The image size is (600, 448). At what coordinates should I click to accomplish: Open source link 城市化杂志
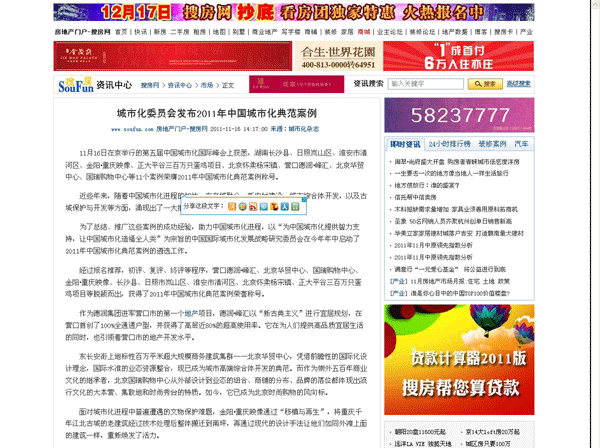(x=303, y=129)
